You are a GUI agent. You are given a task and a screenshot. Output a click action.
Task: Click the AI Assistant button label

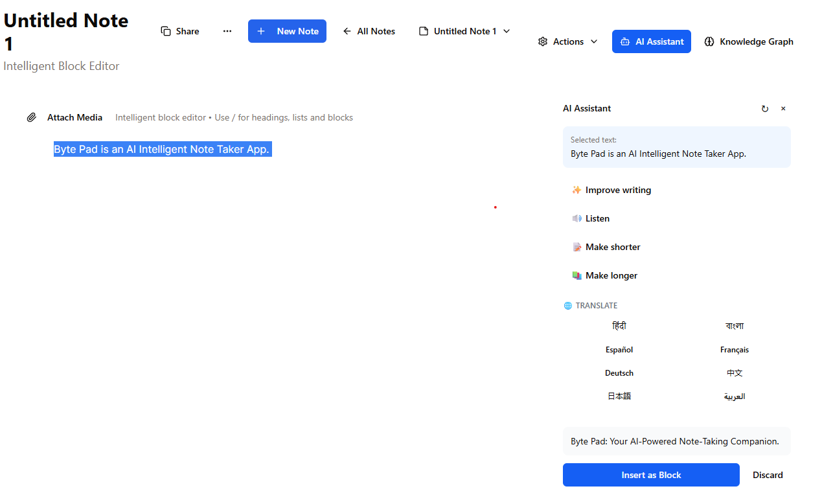[x=659, y=41]
